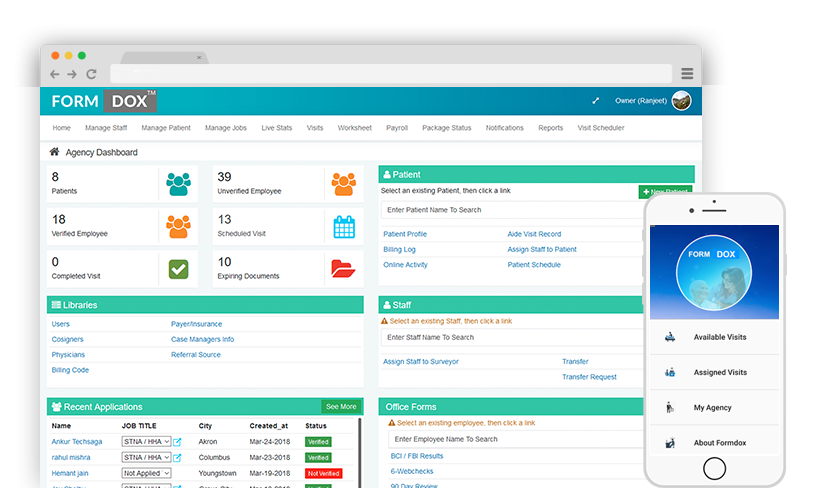Image resolution: width=816 pixels, height=488 pixels.
Task: Click the Not Verified status badge
Action: 323,473
